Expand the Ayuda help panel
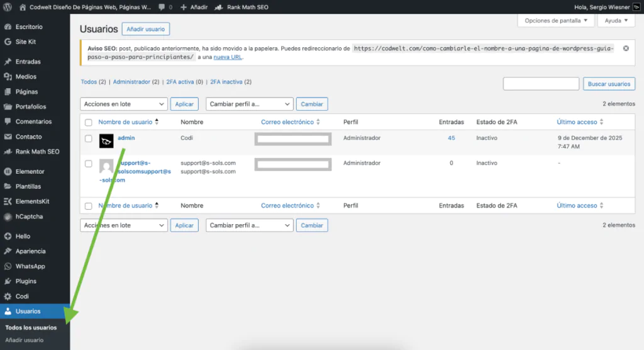This screenshot has width=644, height=350. (x=616, y=21)
